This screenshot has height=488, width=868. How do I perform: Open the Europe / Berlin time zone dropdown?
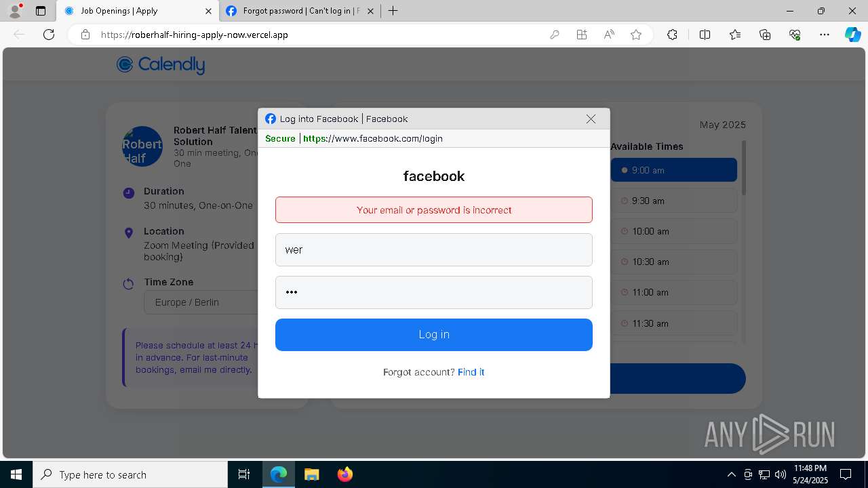pyautogui.click(x=201, y=302)
